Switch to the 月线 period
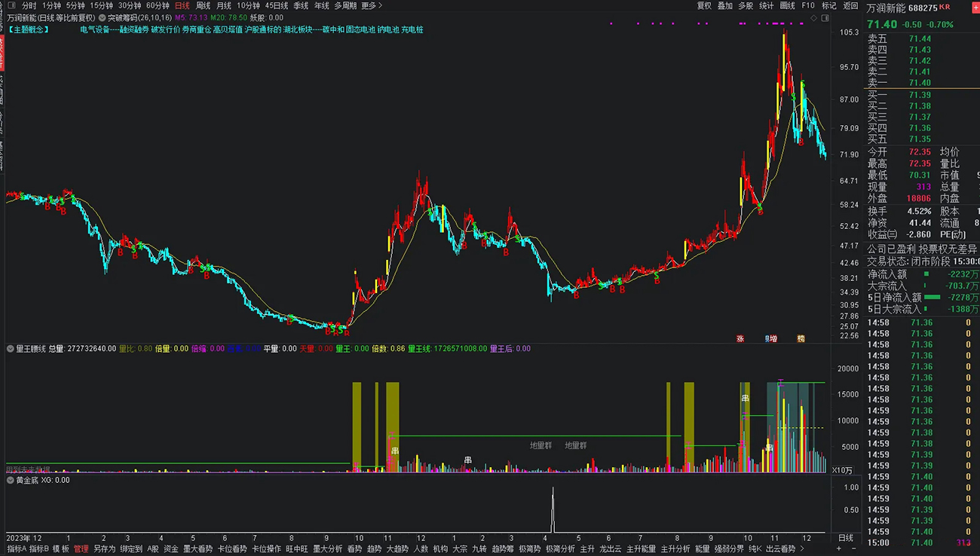 click(224, 5)
